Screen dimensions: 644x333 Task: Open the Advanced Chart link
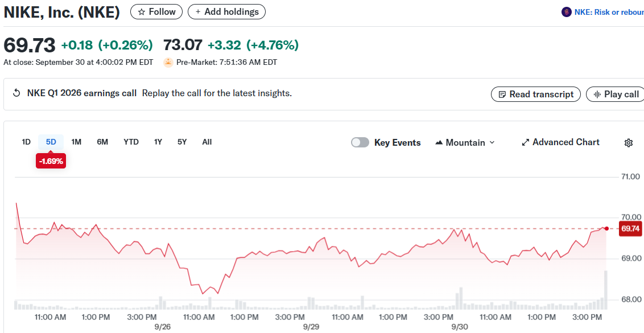coord(560,142)
